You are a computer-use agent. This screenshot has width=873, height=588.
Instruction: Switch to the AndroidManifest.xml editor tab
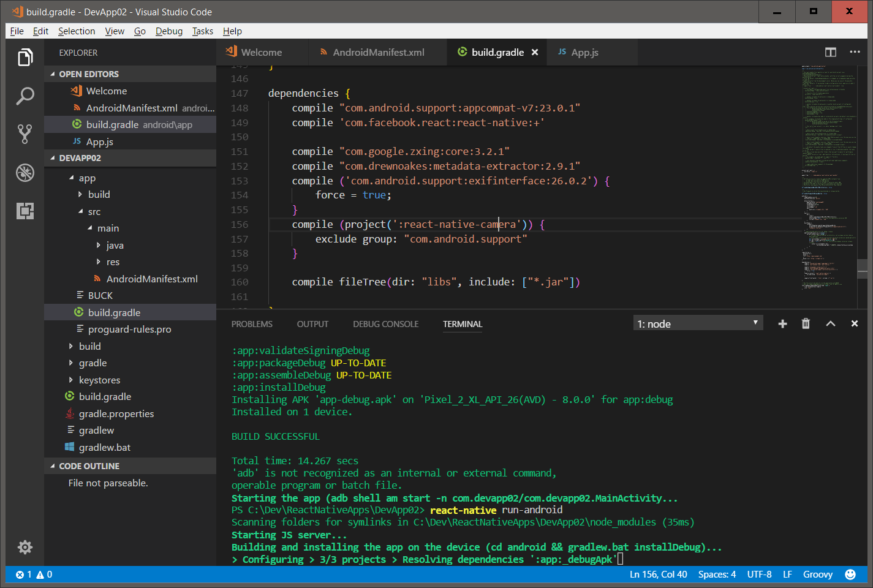[x=376, y=53]
